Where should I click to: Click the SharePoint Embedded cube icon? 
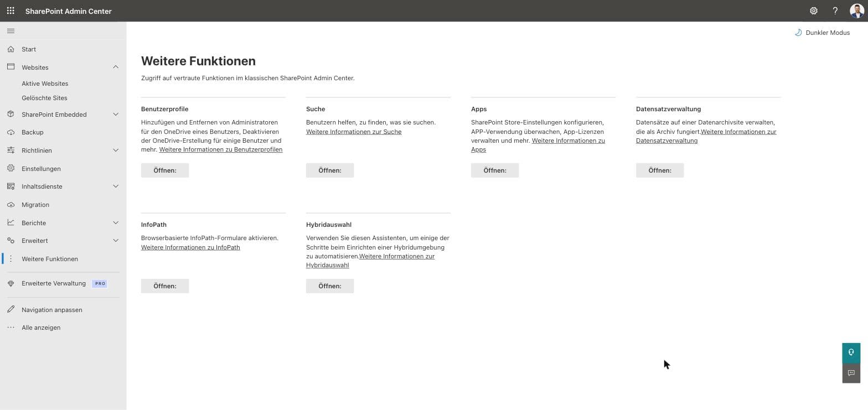click(11, 114)
